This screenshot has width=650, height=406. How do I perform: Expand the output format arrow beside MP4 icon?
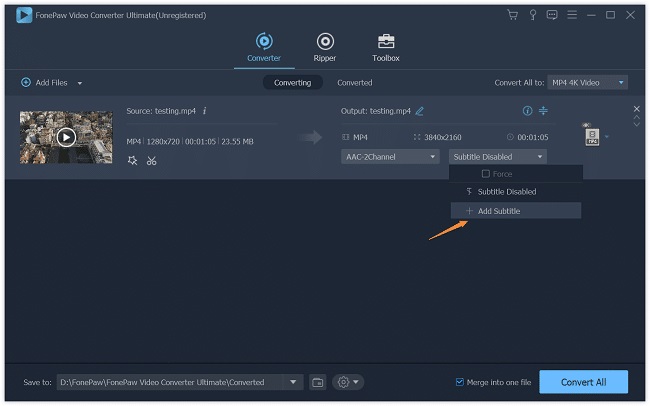[607, 136]
